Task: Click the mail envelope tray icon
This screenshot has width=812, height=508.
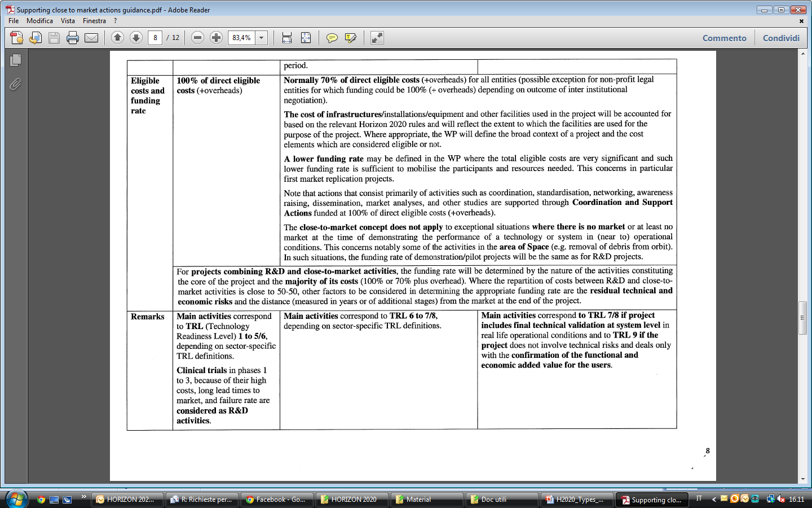Action: [724, 498]
